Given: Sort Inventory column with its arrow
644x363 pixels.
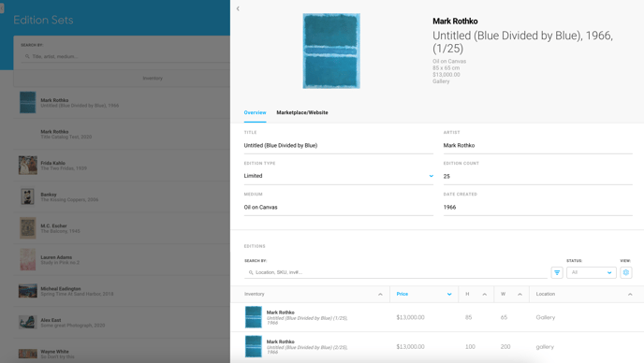Looking at the screenshot, I should point(380,294).
